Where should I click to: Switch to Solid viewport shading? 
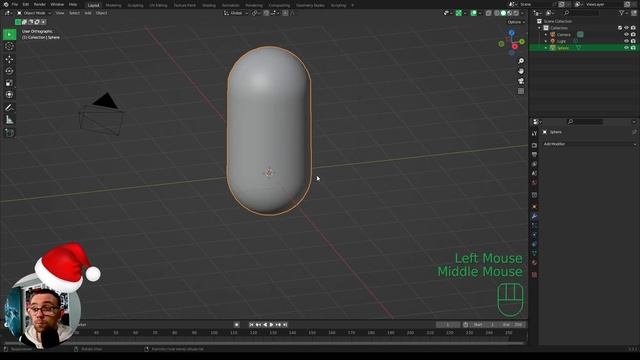pyautogui.click(x=503, y=13)
